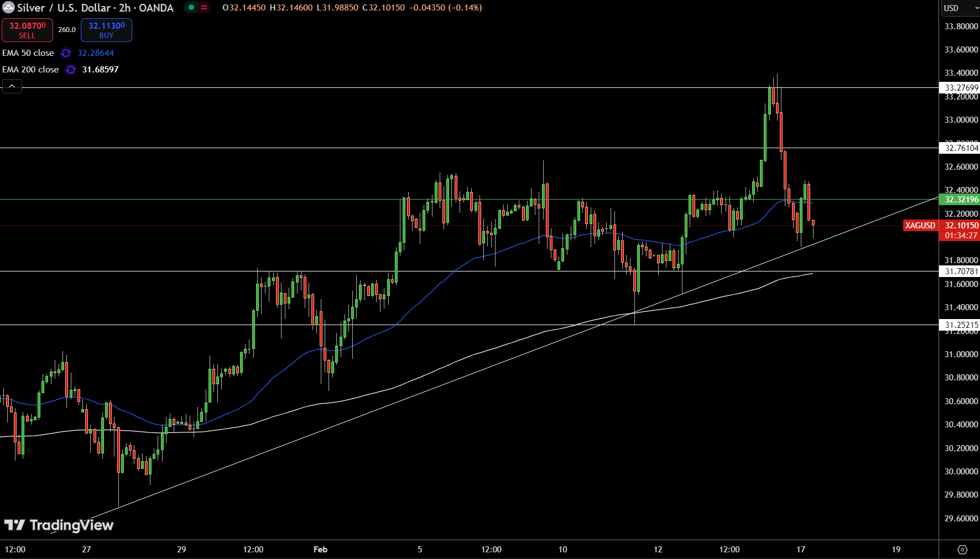Click the 33.80000 price scale label
This screenshot has height=559, width=980.
(961, 26)
